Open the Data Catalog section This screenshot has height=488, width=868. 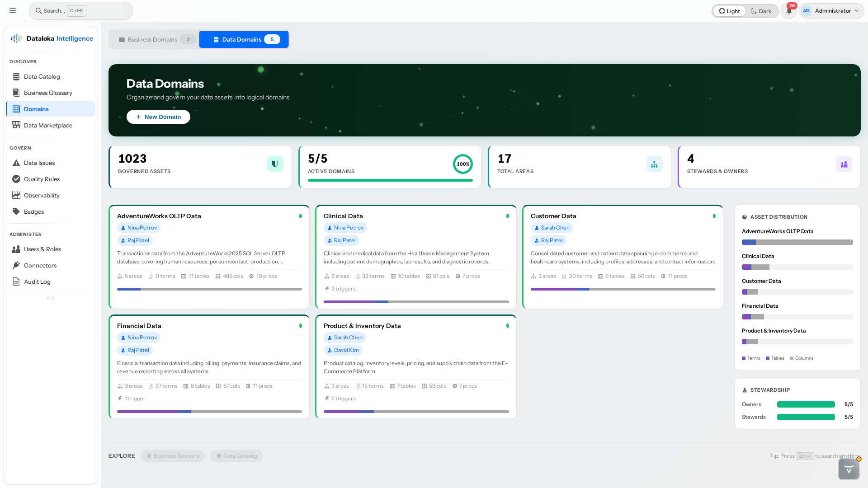click(42, 76)
